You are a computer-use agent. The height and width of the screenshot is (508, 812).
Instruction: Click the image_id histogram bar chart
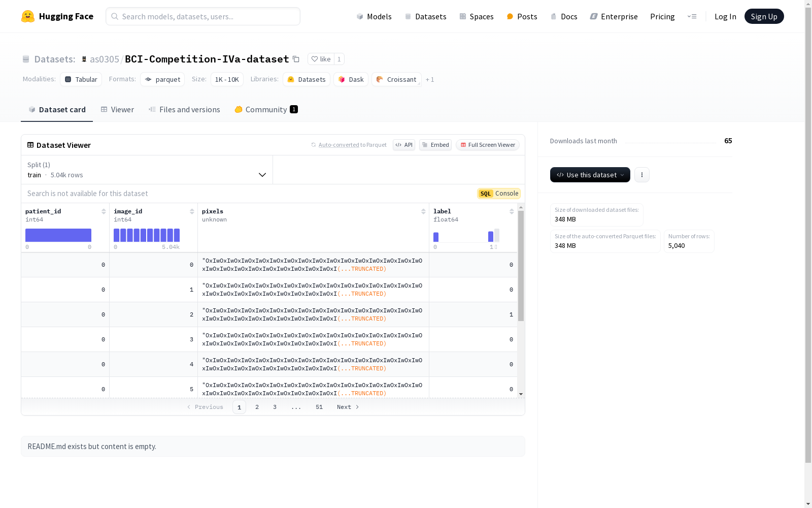click(147, 235)
